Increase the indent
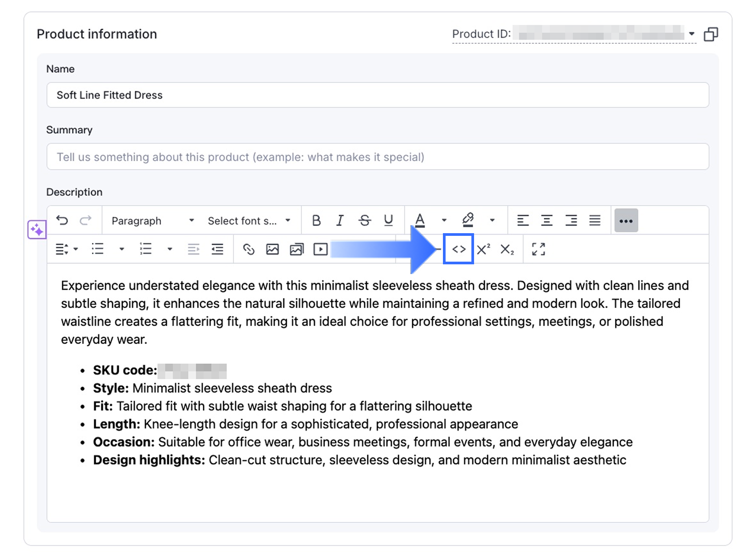Image resolution: width=756 pixels, height=558 pixels. [x=217, y=249]
